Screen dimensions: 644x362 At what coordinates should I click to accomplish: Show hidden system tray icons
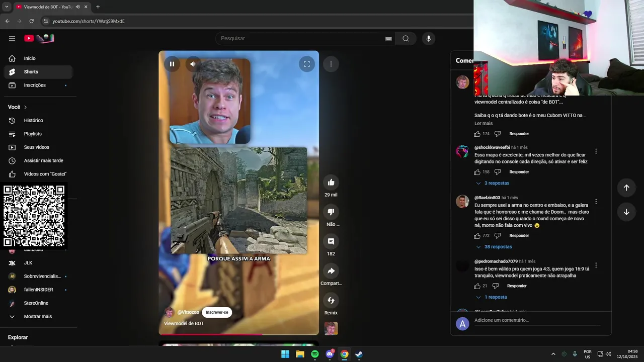point(553,354)
